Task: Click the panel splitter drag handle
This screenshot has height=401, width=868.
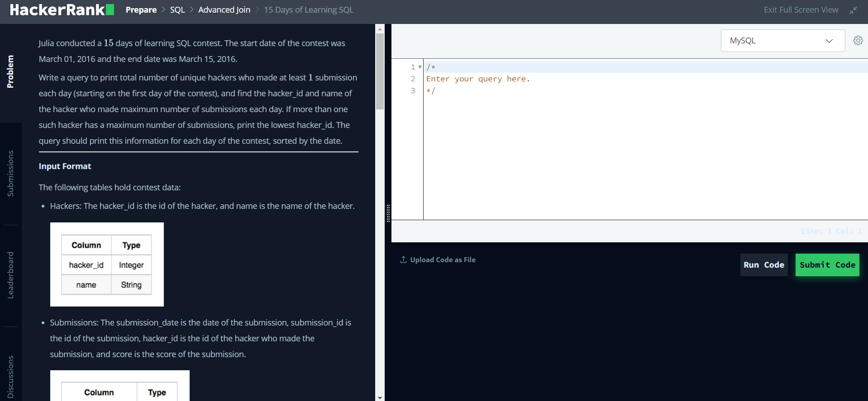Action: 388,213
